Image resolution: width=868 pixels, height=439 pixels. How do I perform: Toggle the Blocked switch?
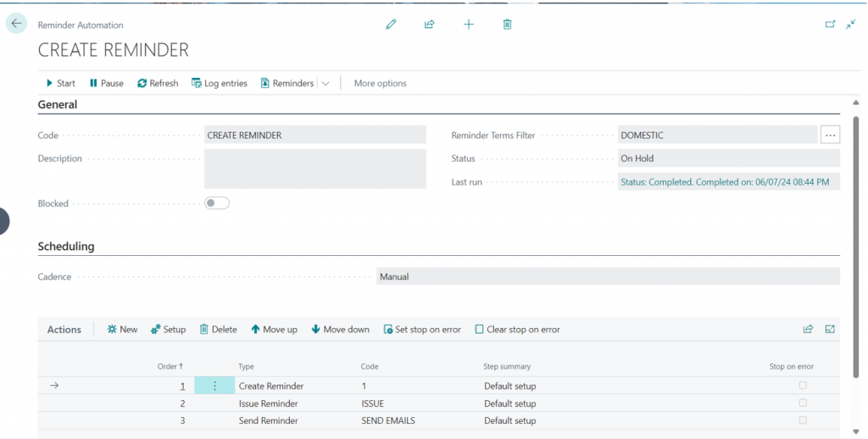click(x=217, y=203)
